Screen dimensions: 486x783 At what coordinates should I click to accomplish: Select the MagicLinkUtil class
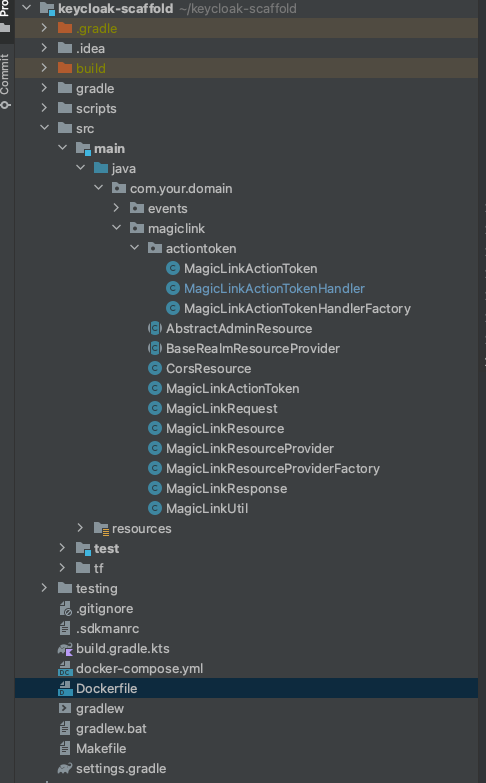coord(207,509)
